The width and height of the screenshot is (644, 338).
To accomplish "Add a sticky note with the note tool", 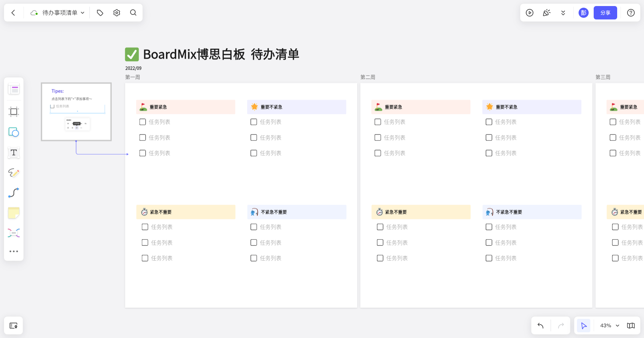I will (x=14, y=212).
